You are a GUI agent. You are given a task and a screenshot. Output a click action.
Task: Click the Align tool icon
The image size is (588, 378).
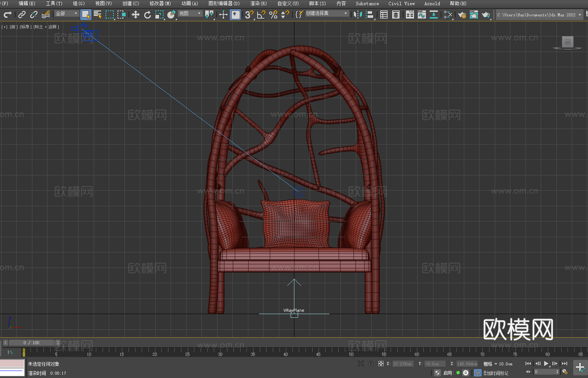coord(370,14)
